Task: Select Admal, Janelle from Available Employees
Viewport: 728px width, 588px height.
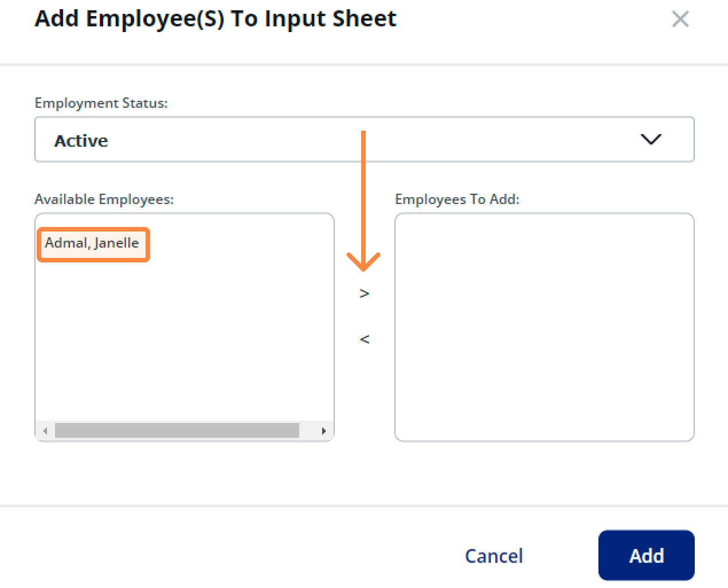Action: (92, 243)
